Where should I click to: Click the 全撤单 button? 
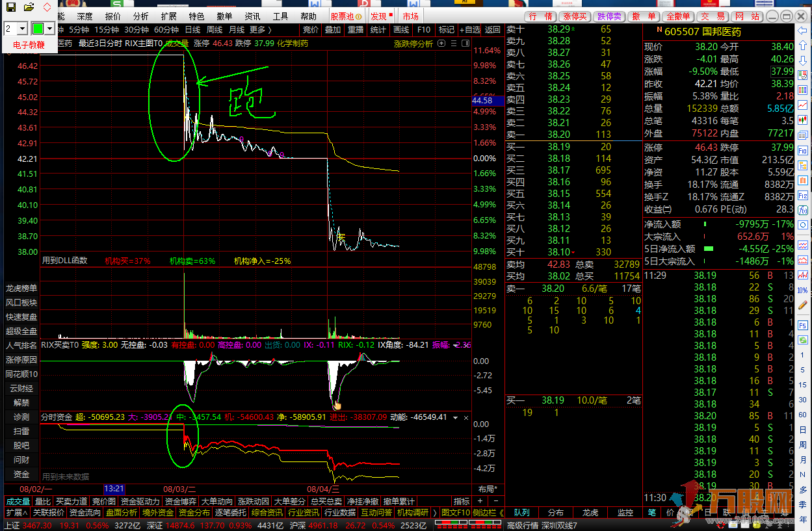pos(679,16)
